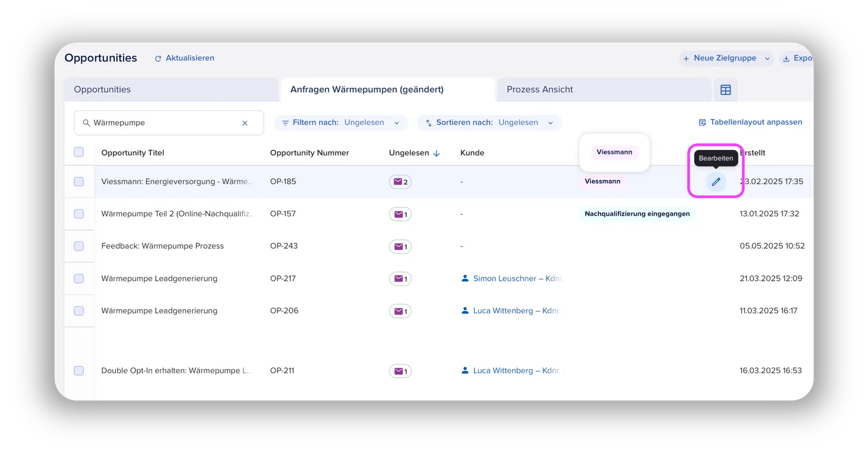Open Wärmepumpe Teil 2 (Online-Nachqualifiz opportunity
This screenshot has height=454, width=868.
(x=177, y=214)
